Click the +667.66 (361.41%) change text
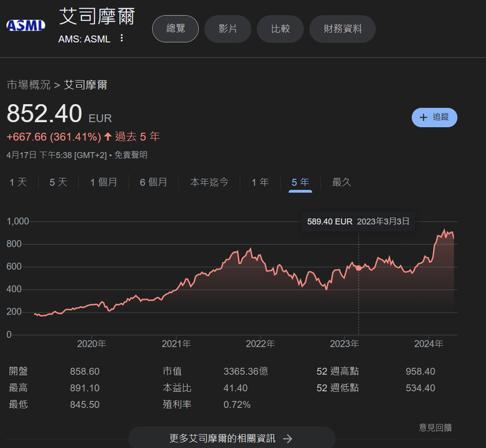 pyautogui.click(x=54, y=136)
